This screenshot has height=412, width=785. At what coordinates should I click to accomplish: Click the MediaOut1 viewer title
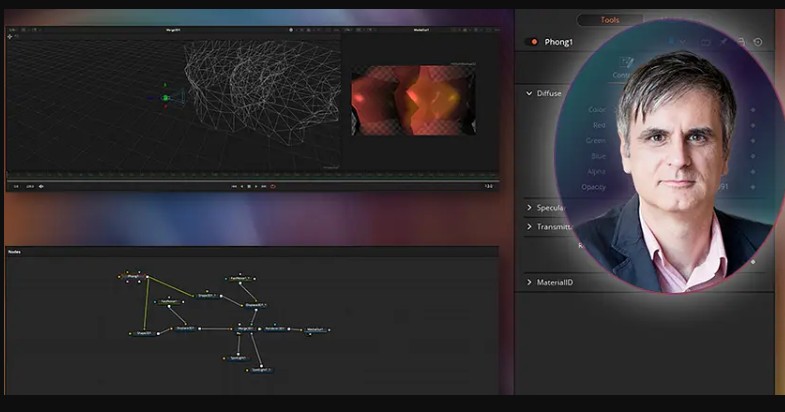click(x=421, y=30)
